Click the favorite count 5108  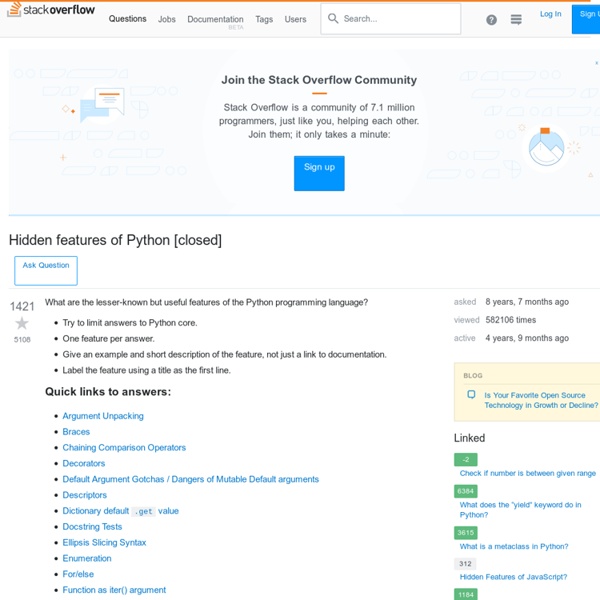pos(22,339)
